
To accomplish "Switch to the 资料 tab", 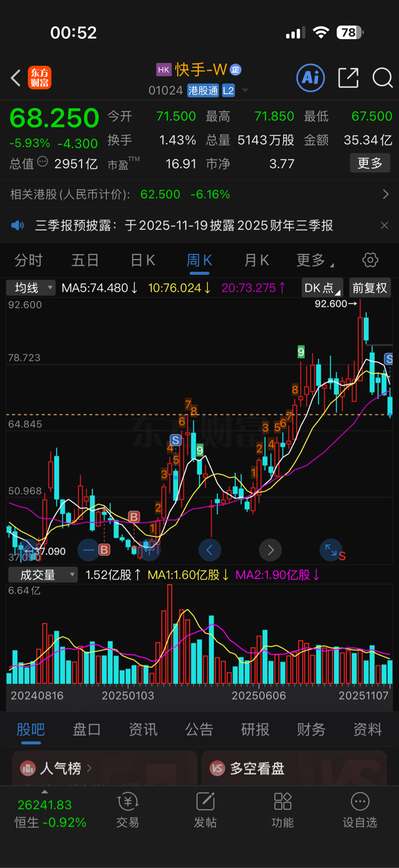I will (x=367, y=730).
